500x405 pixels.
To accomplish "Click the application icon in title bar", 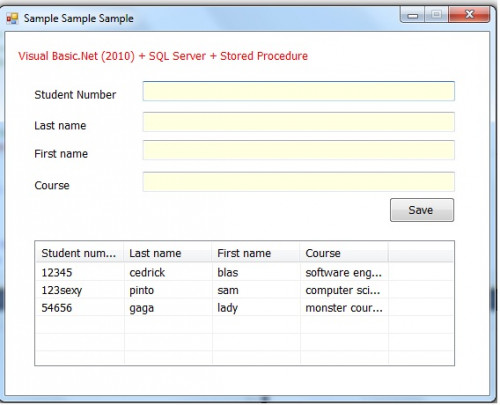I will (x=12, y=18).
